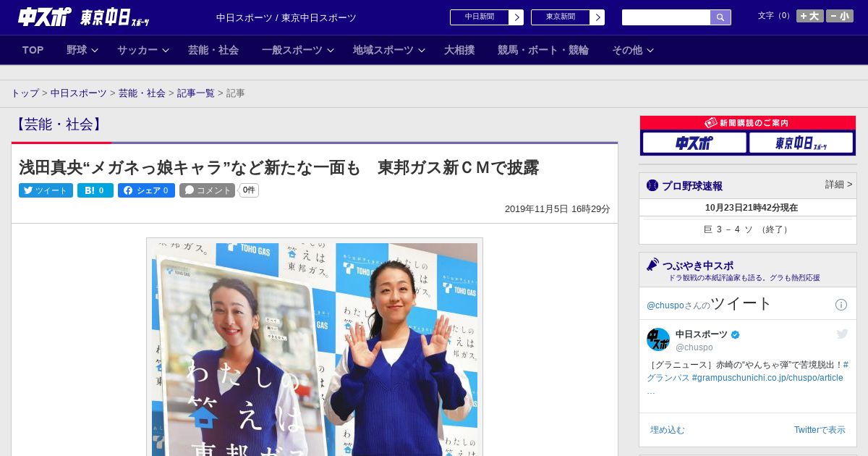The height and width of the screenshot is (456, 868).
Task: Open the コメント comment button
Action: click(208, 190)
